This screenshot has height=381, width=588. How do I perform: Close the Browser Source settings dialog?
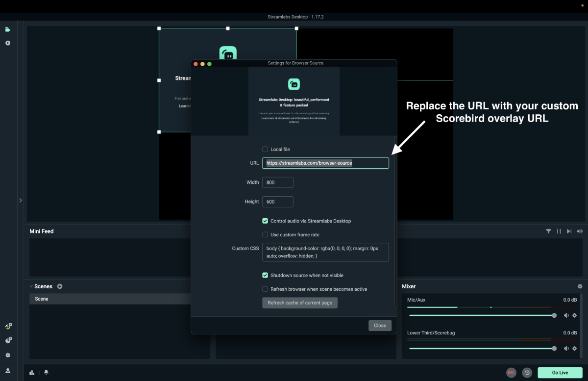click(x=380, y=325)
